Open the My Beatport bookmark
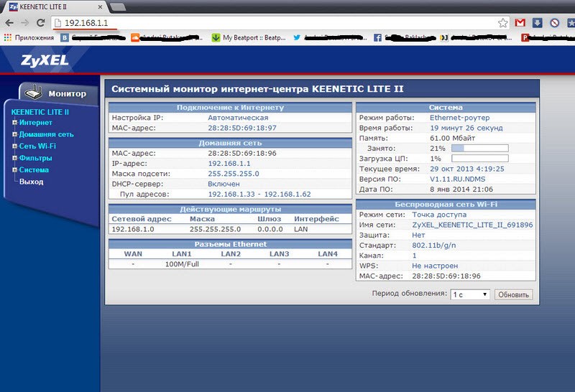 click(249, 37)
